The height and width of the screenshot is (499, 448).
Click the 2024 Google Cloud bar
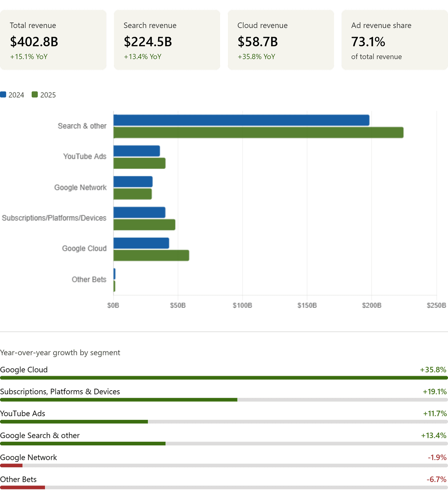pyautogui.click(x=141, y=243)
